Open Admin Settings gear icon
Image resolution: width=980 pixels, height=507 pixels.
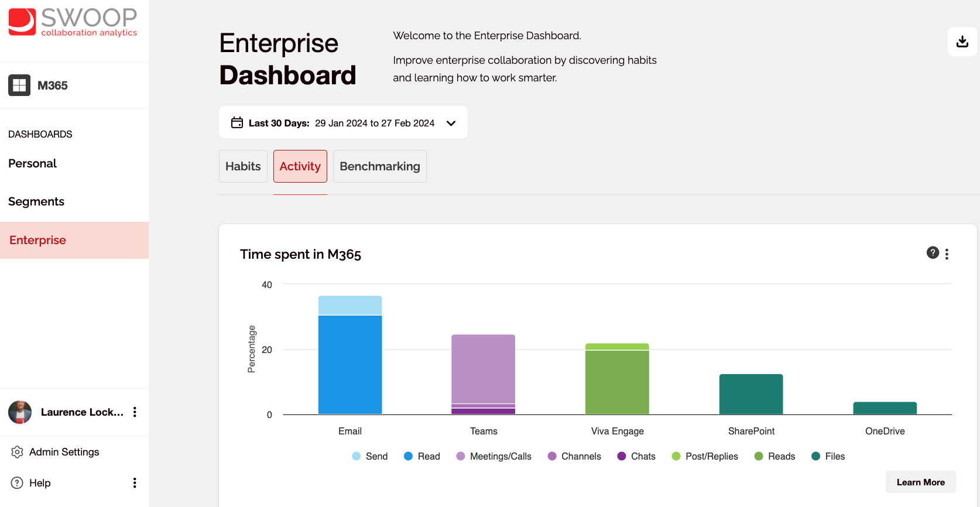click(17, 452)
